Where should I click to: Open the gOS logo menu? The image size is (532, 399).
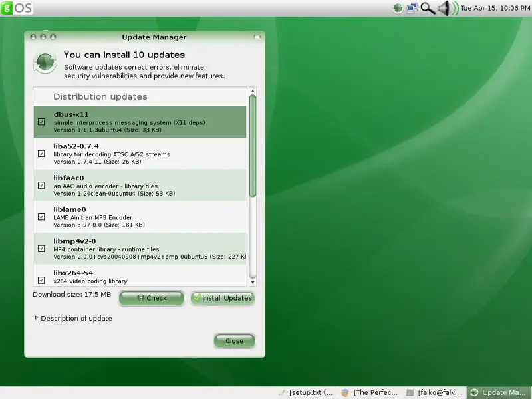[x=17, y=8]
